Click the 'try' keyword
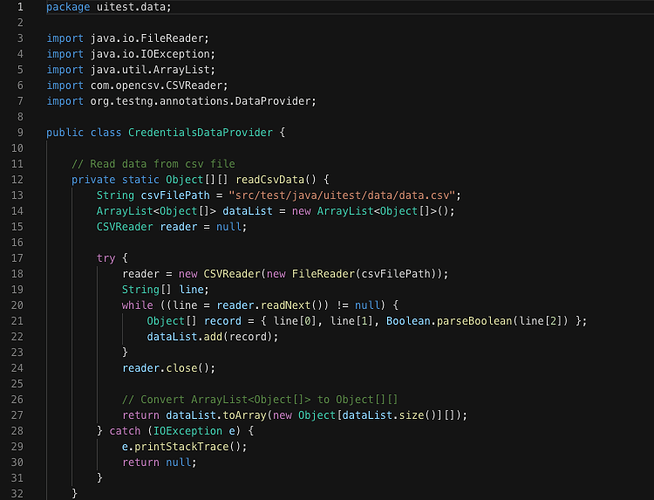654x500 pixels. tap(106, 257)
